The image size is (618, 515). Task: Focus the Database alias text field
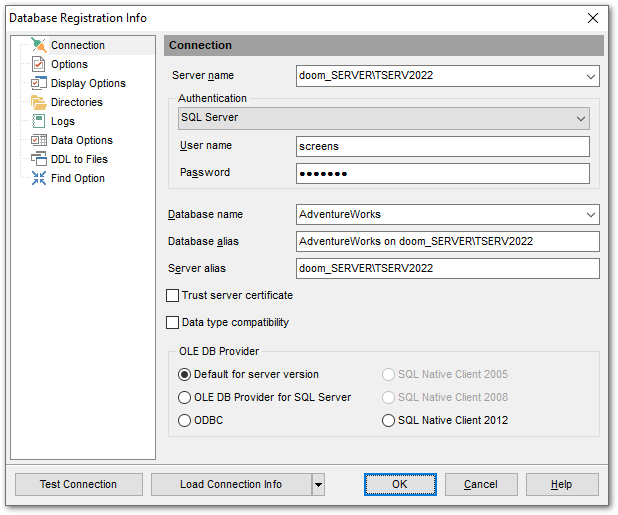point(447,241)
